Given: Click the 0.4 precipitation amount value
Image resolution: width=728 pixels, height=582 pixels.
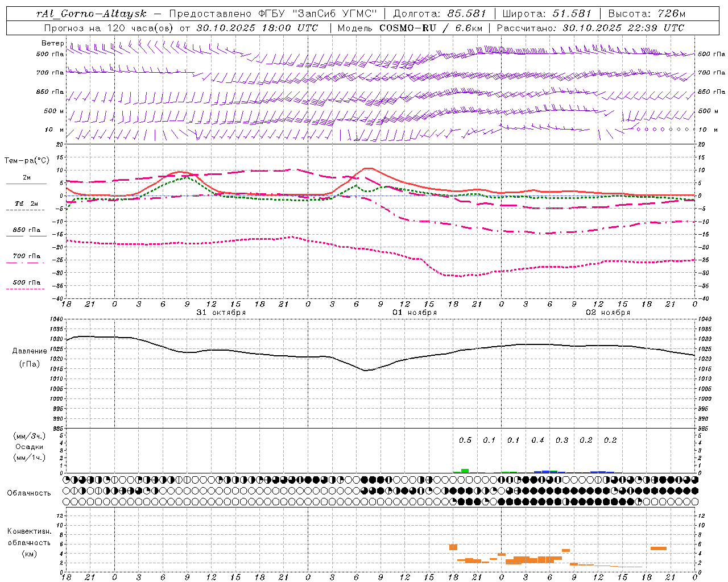Looking at the screenshot, I should click(x=537, y=440).
